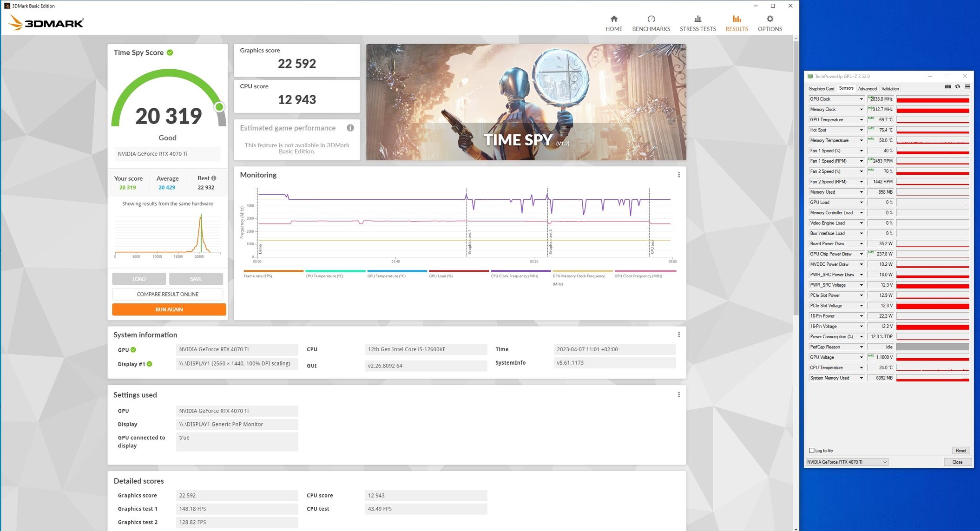The image size is (980, 531).
Task: Toggle the Frame rate (FPS) legend entry
Action: [x=273, y=273]
